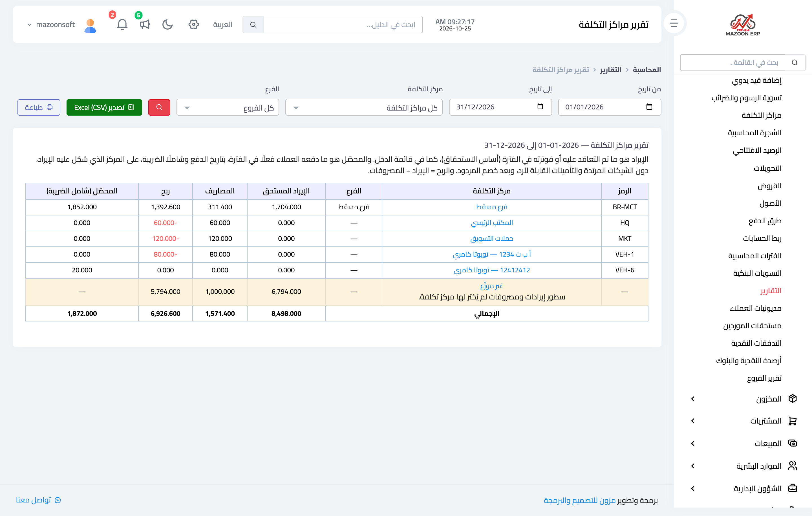Open the highlighted 'التقارير' sidebar item
Viewport: 812px width, 516px height.
point(771,291)
